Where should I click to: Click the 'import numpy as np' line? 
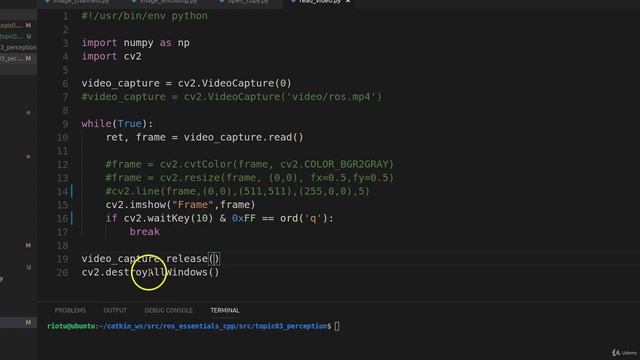(135, 43)
